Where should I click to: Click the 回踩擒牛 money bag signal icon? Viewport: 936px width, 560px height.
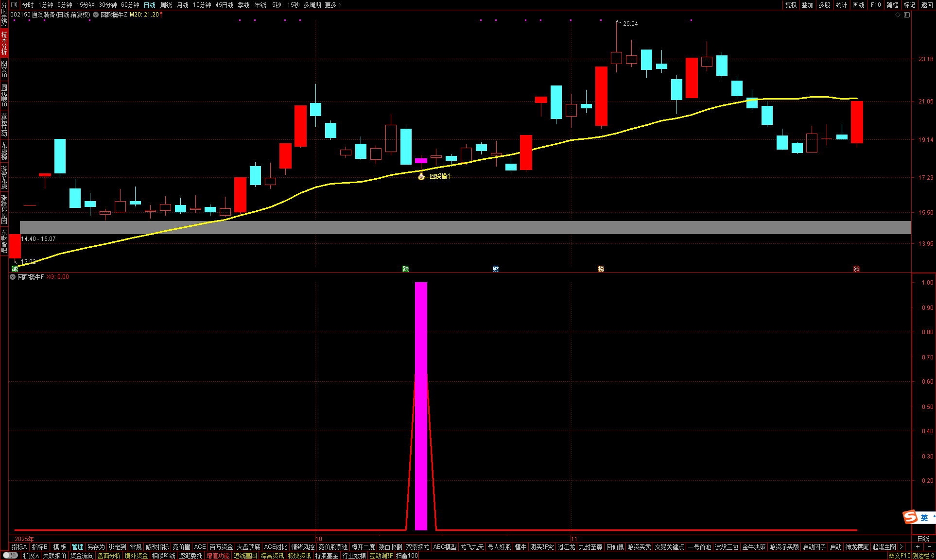[421, 176]
